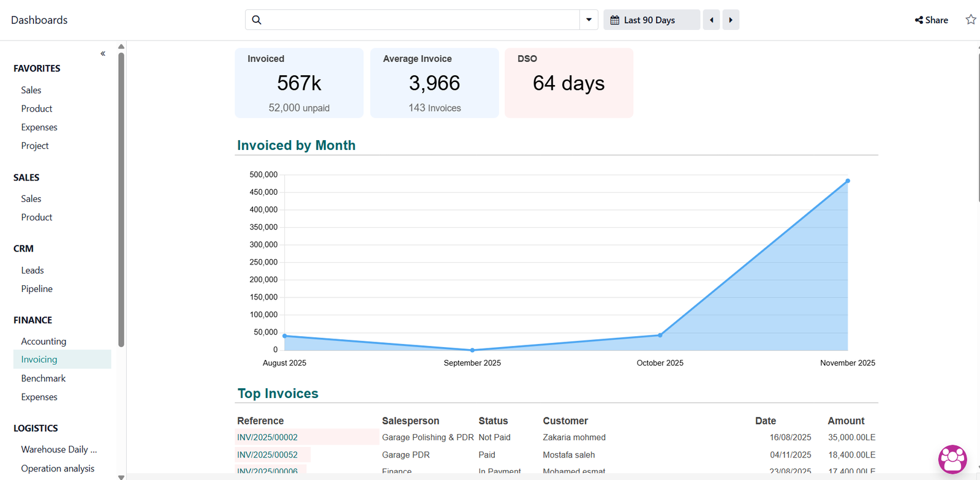Collapse the dashboards sidebar panel

[x=103, y=54]
